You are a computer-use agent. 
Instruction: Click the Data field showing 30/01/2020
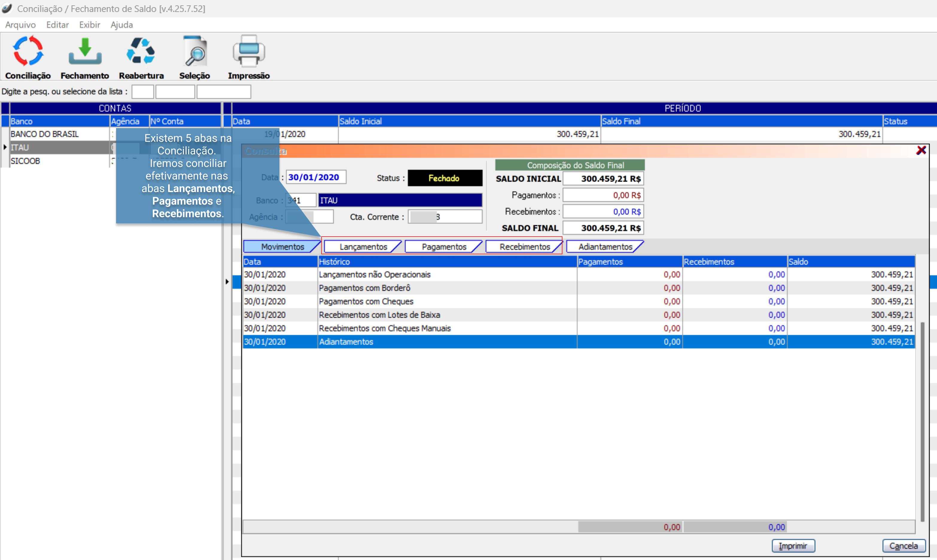click(316, 177)
